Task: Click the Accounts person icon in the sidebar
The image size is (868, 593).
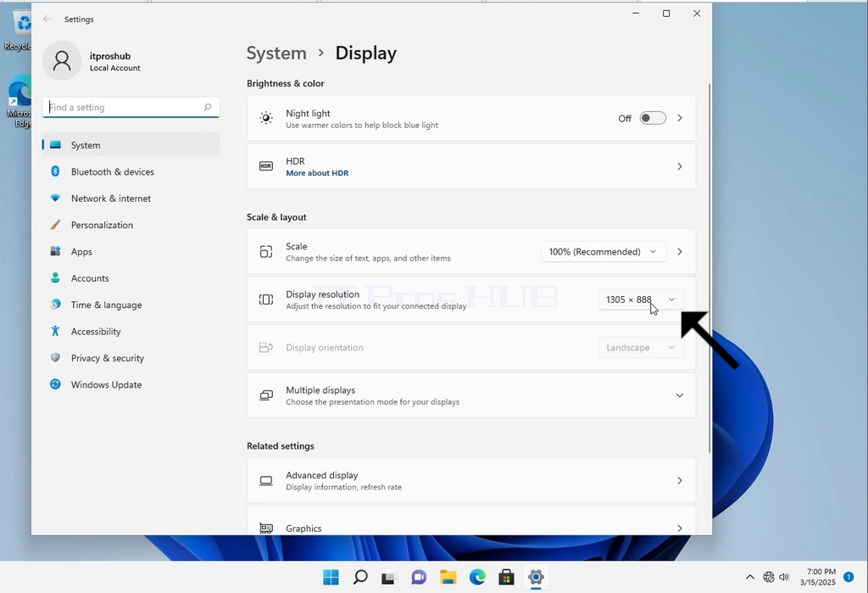Action: point(55,278)
